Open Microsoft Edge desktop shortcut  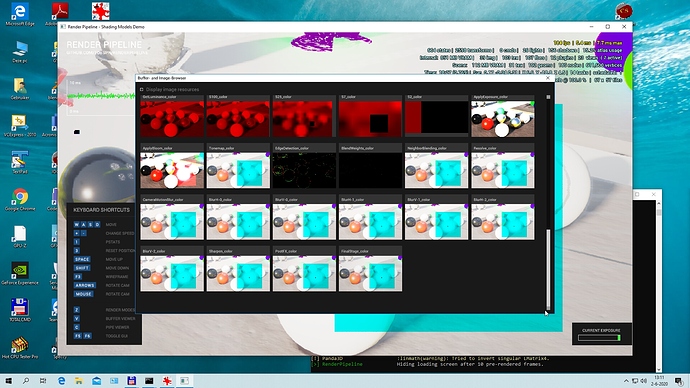coord(20,14)
